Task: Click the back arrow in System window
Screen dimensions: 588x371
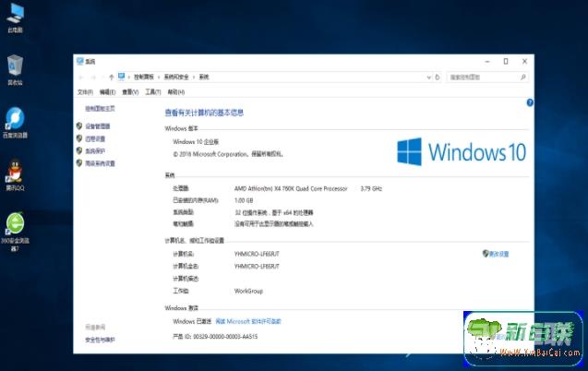Action: point(81,78)
